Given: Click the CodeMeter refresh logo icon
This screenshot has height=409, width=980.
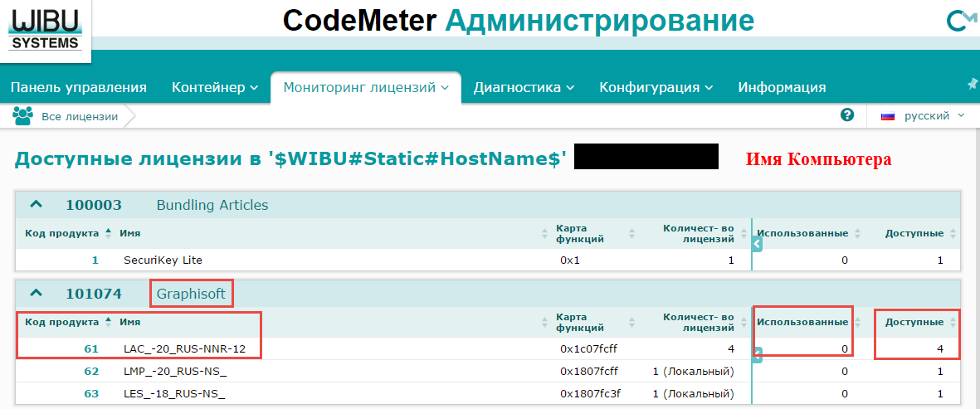Looking at the screenshot, I should (x=962, y=22).
